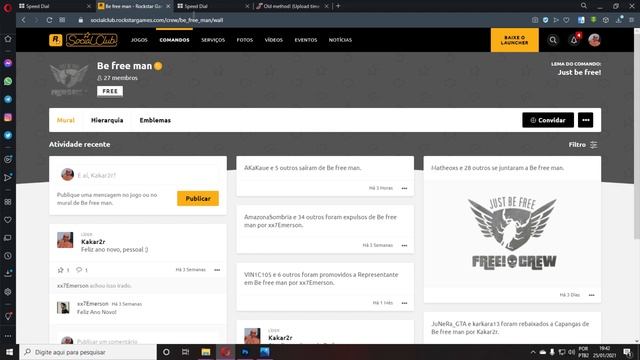Viewport: 640px width, 360px height.
Task: Open Task View on the taskbar
Action: (185, 352)
